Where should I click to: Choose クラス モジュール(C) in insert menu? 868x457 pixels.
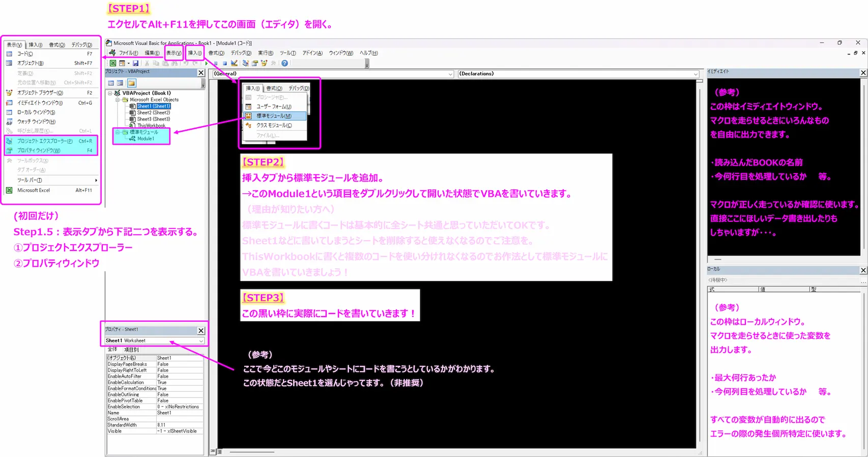(x=275, y=125)
